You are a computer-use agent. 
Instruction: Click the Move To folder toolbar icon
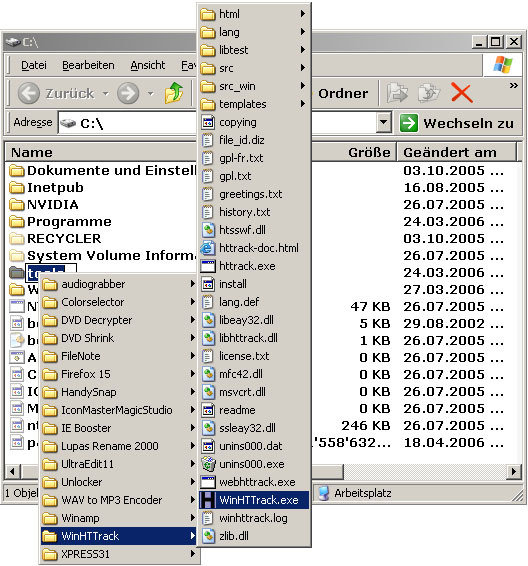397,93
